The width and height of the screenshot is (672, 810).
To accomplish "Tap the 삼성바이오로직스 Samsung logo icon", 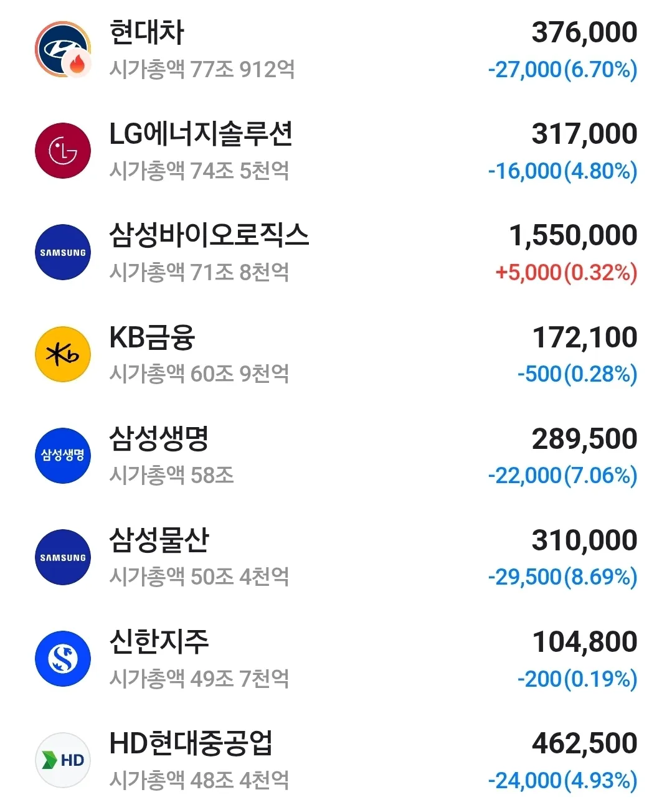I will click(x=63, y=252).
